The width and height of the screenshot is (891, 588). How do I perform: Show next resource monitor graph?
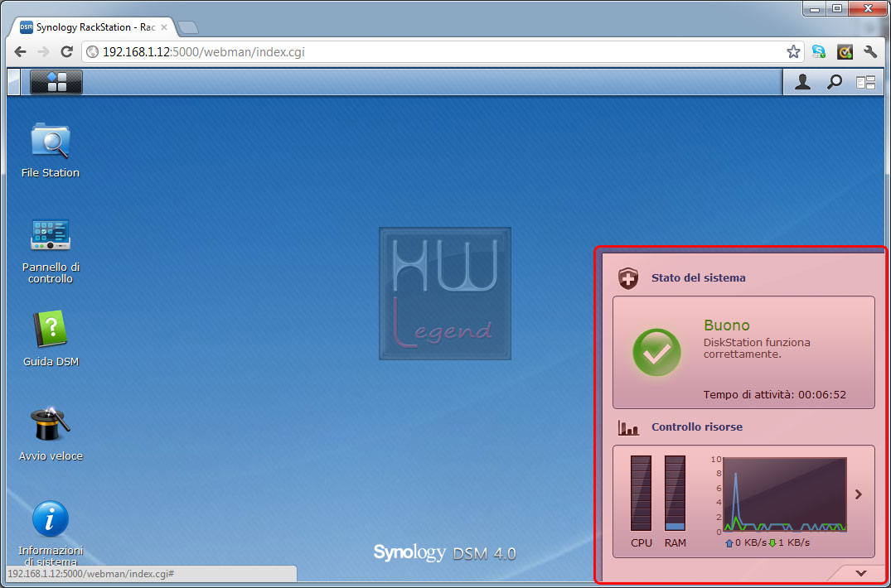[x=859, y=494]
